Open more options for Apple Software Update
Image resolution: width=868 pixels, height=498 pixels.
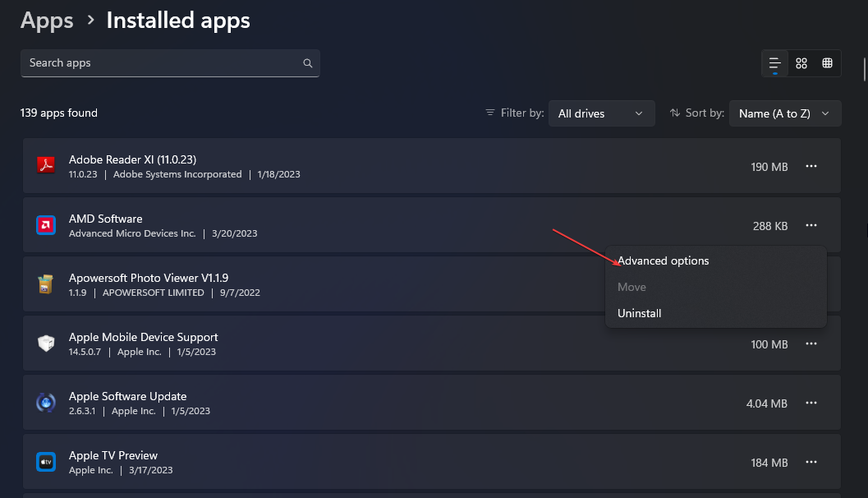point(811,403)
